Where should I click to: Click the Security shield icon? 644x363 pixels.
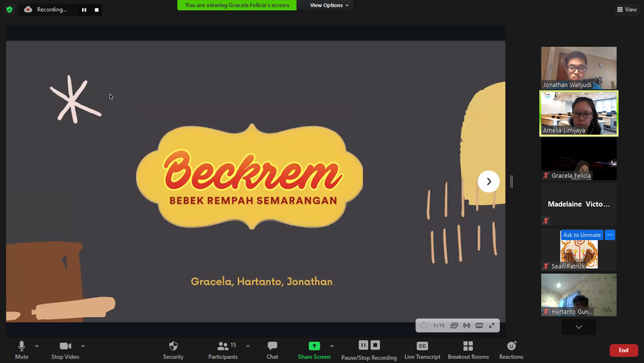click(x=173, y=346)
